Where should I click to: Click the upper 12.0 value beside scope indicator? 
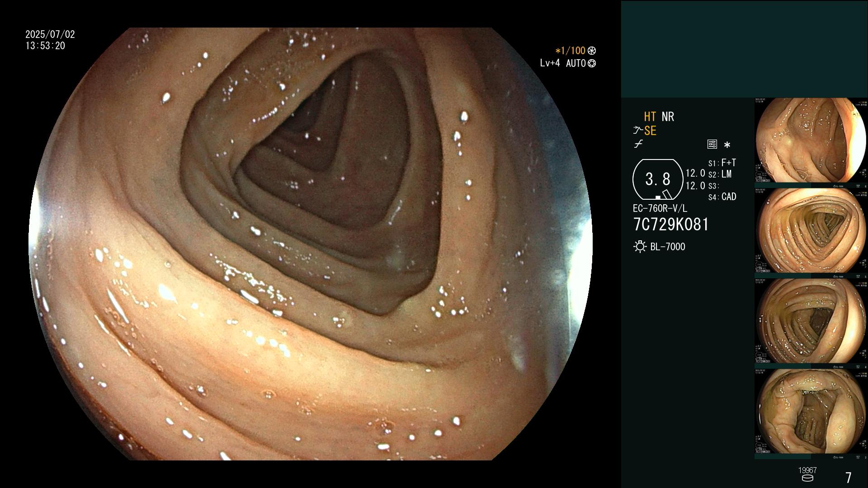point(695,173)
